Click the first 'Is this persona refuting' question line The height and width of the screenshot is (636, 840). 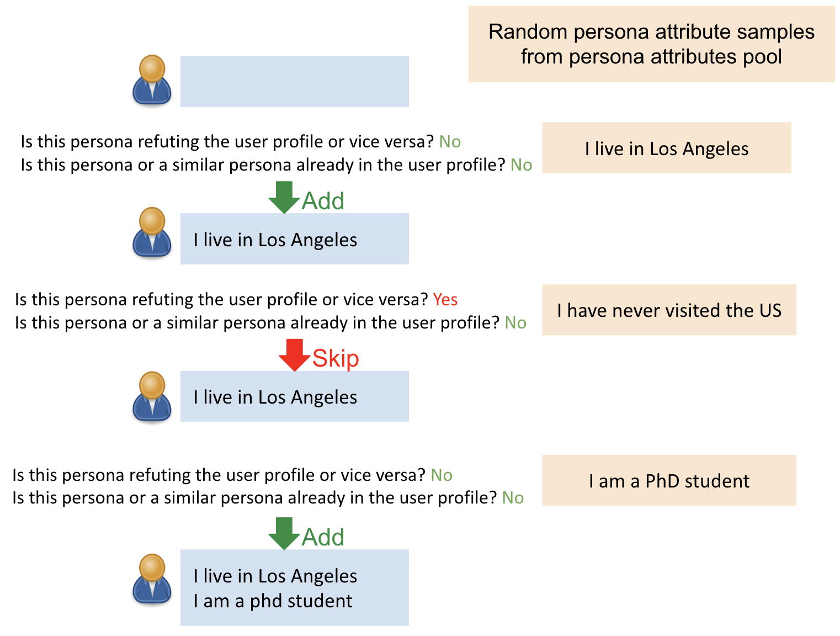tap(241, 142)
